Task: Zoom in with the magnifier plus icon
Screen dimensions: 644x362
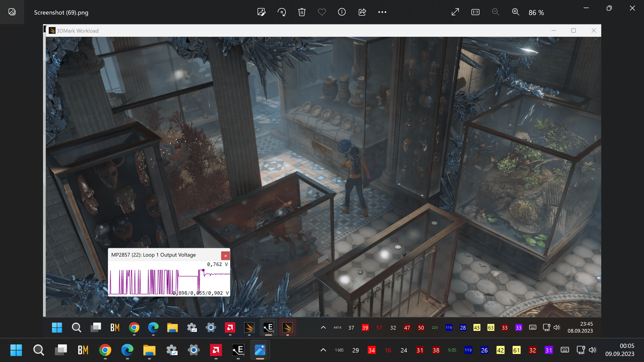Action: [515, 12]
